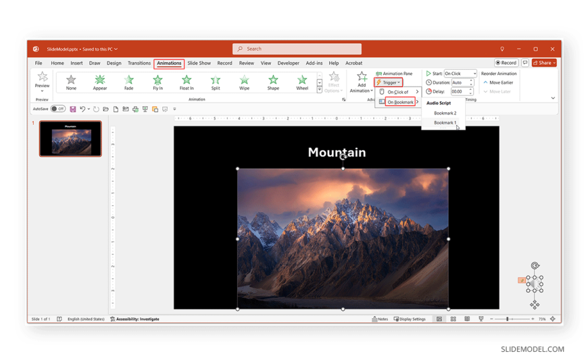The image size is (588, 364).
Task: Click the Redo icon in quick access toolbar
Action: (x=96, y=109)
